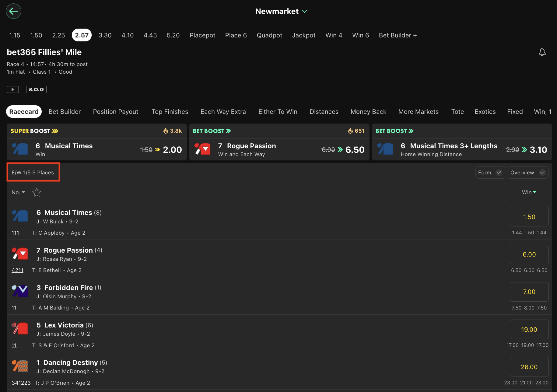Open the Distances market tab
The width and height of the screenshot is (557, 392).
[324, 112]
